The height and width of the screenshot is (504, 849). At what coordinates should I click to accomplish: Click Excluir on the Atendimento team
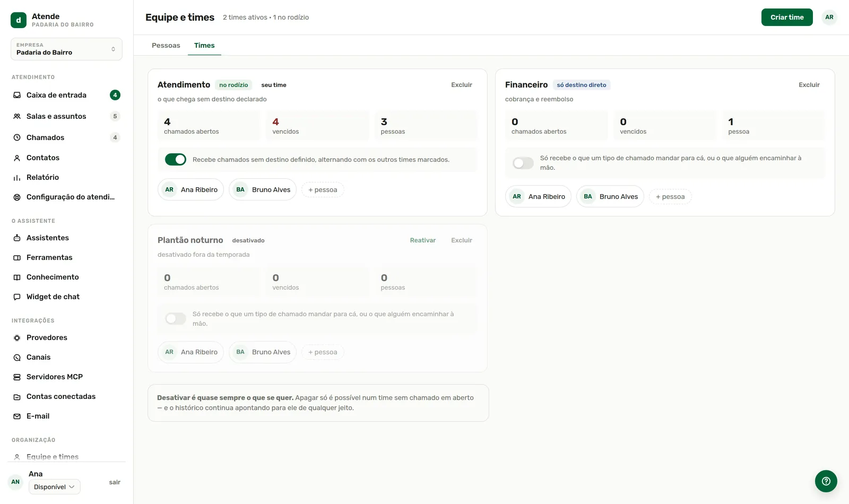[x=462, y=85]
